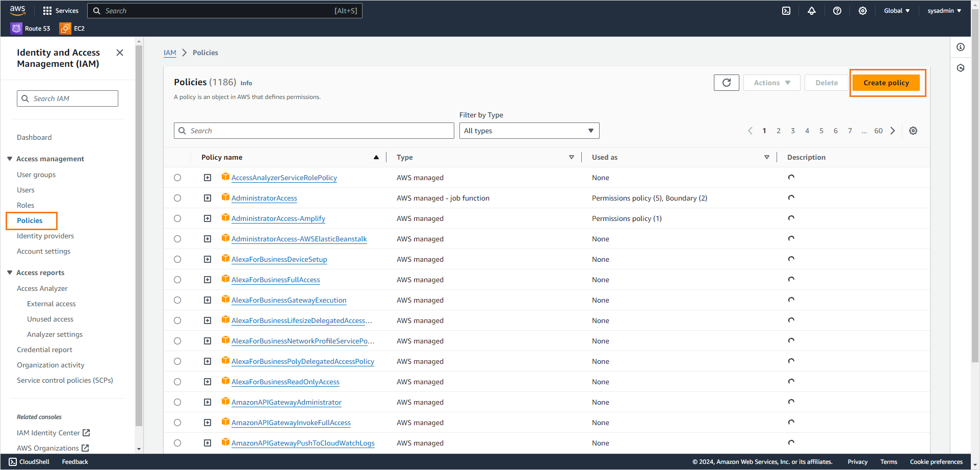Viewport: 980px width, 470px height.
Task: Open Identity providers in the sidebar
Action: (45, 236)
